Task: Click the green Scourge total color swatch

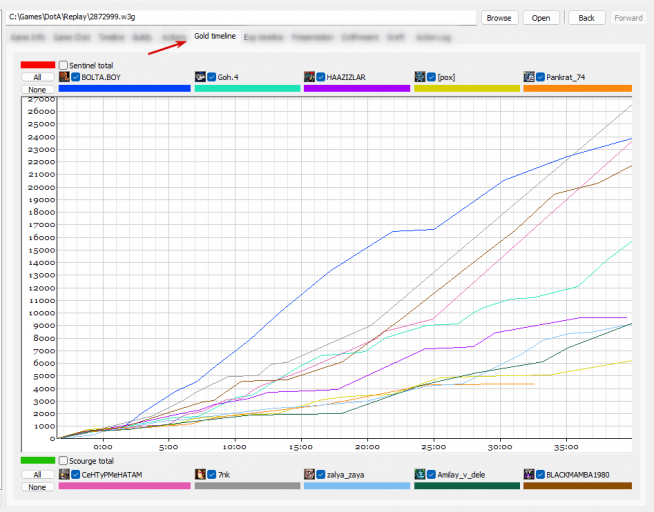Action: click(38, 460)
